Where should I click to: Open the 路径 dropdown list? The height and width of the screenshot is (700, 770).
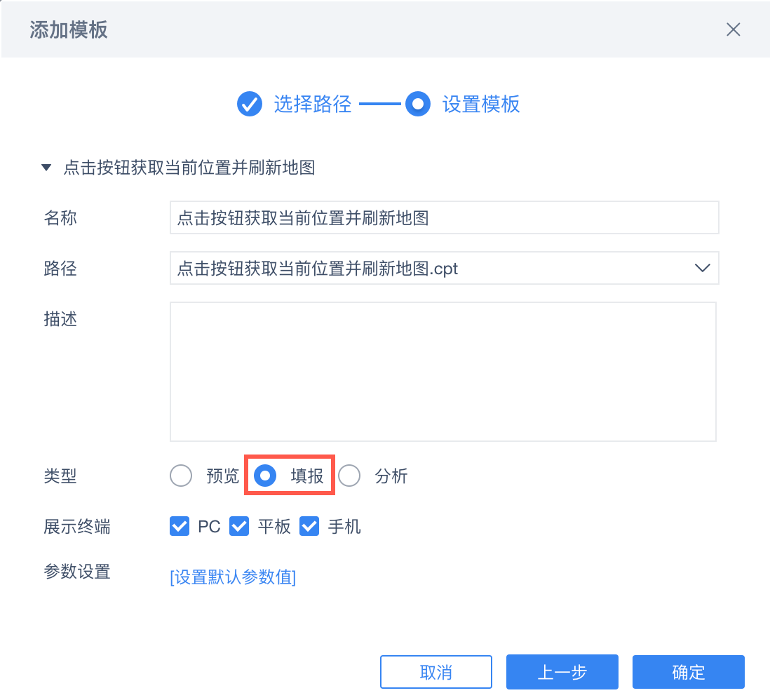click(444, 268)
